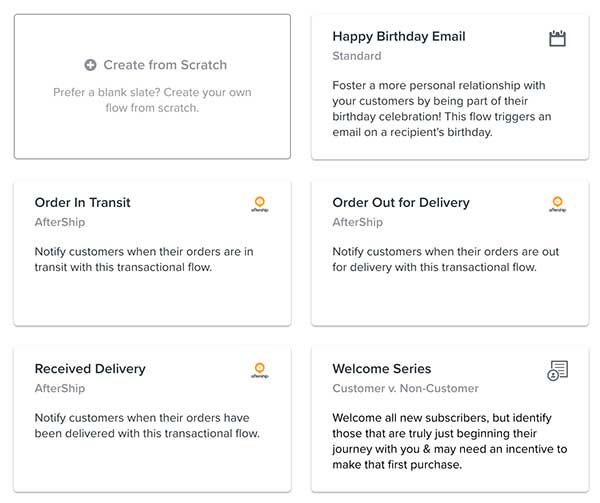Select the Received Delivery heading
Image resolution: width=600 pixels, height=503 pixels.
tap(90, 368)
